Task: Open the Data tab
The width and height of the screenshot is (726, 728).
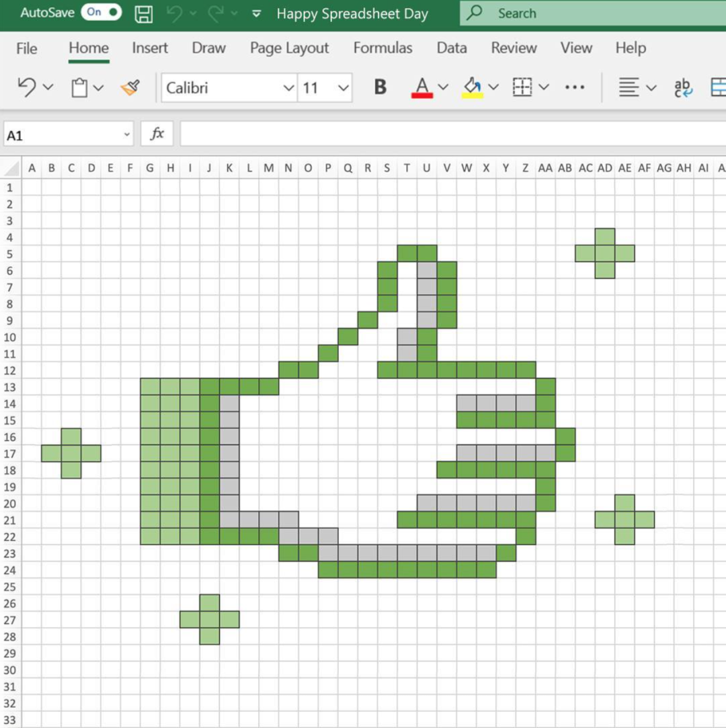Action: [x=452, y=48]
